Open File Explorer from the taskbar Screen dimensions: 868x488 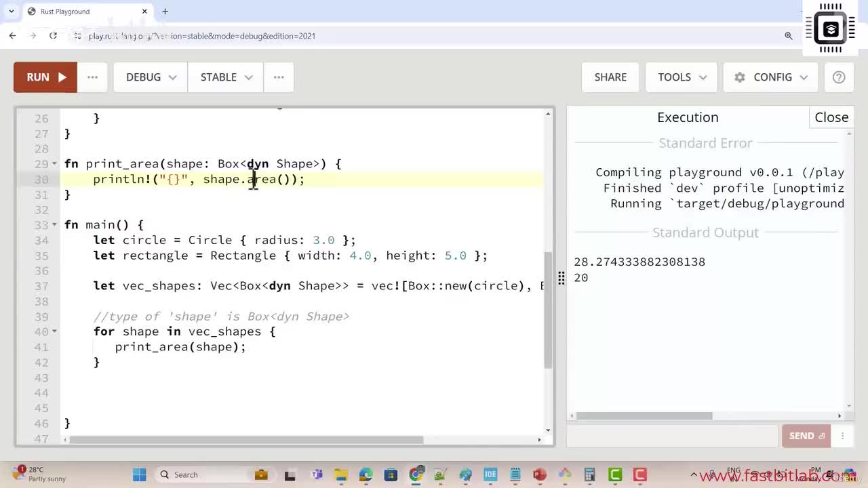(341, 474)
